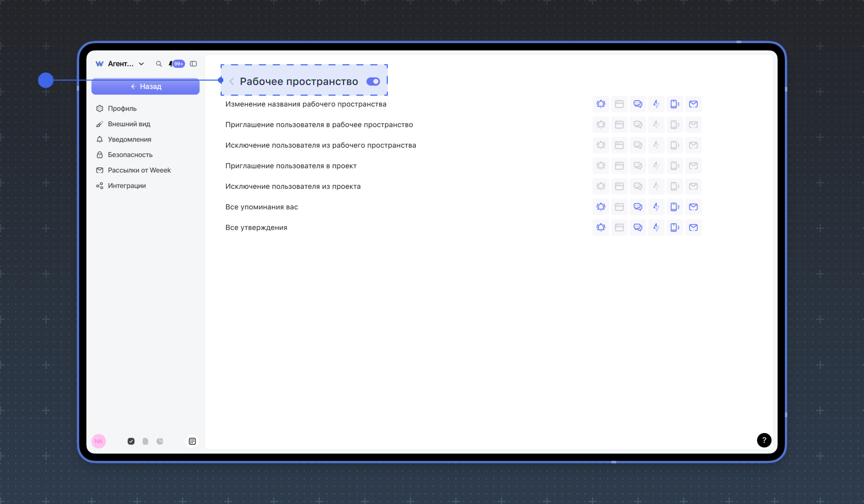This screenshot has width=864, height=504.
Task: Disable bell notification for Все упоминания вас
Action: [601, 207]
